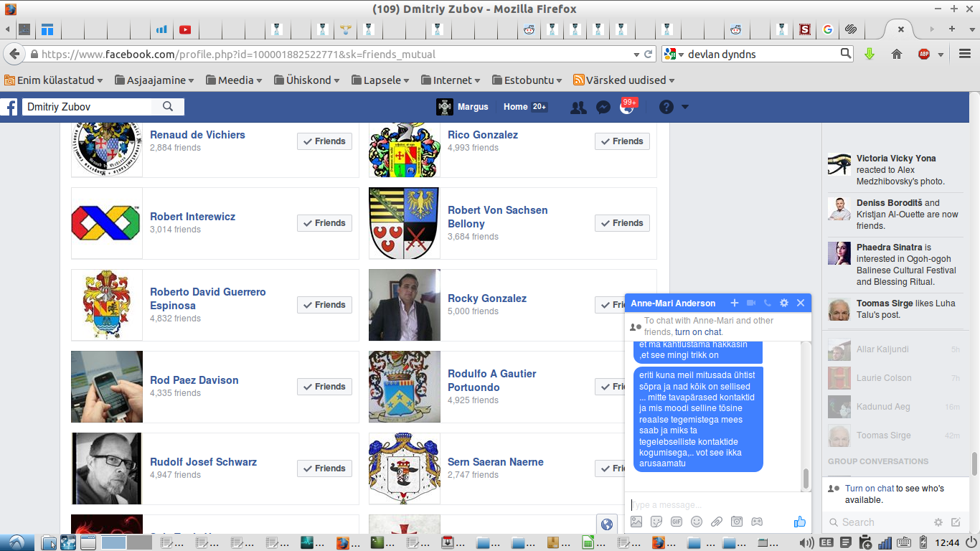This screenshot has width=980, height=551.
Task: Open Sern Saeran Naerne's profile link
Action: 496,462
